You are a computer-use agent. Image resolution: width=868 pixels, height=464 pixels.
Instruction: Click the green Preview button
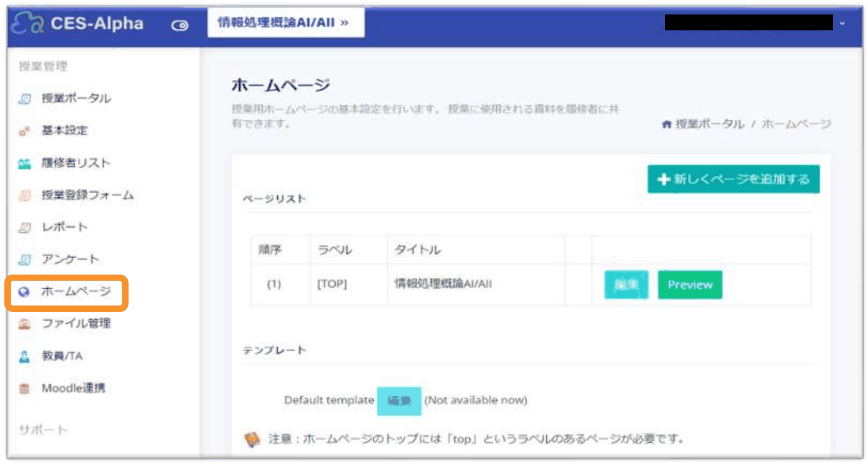[690, 284]
